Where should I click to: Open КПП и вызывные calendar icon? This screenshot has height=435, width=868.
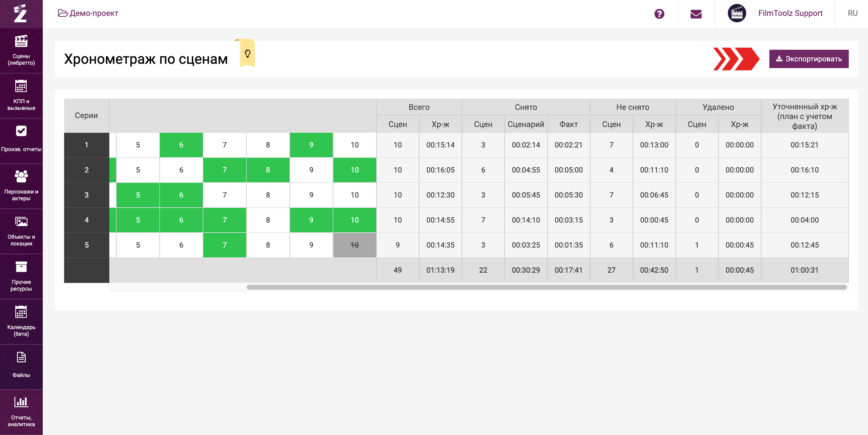[x=21, y=87]
